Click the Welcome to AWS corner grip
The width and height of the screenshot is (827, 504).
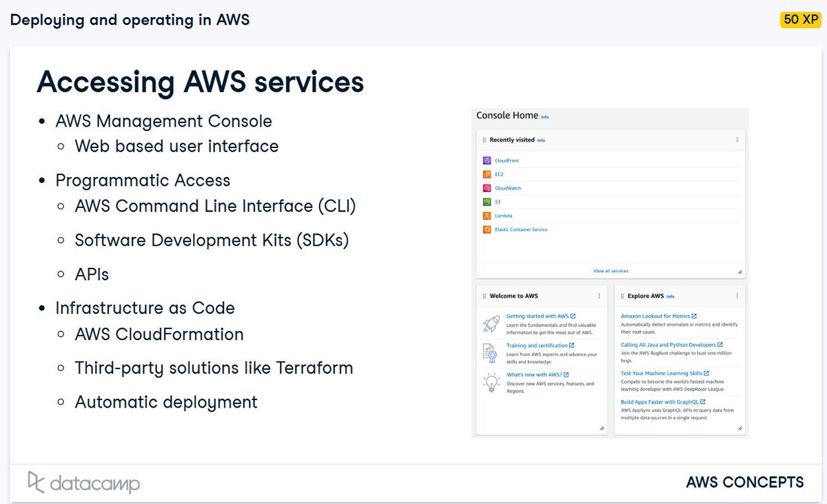(x=602, y=428)
